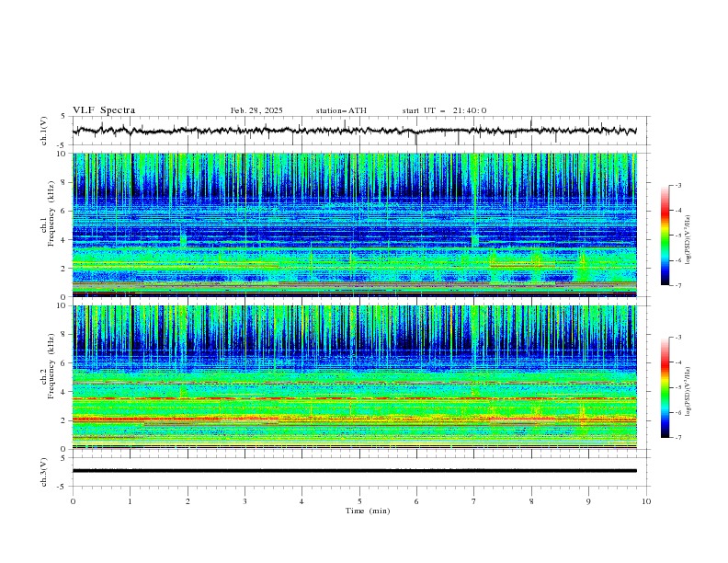Click the ch.1 voltage waveform trace

(x=355, y=131)
